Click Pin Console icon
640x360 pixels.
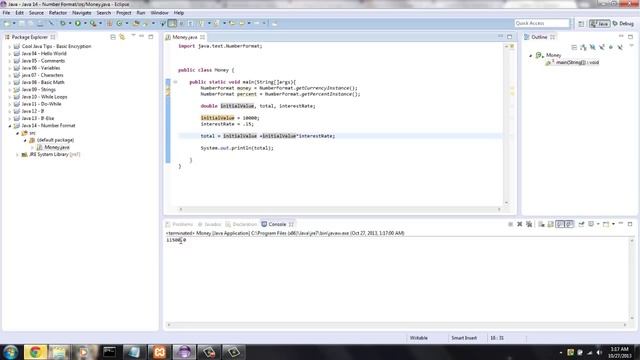click(x=581, y=224)
